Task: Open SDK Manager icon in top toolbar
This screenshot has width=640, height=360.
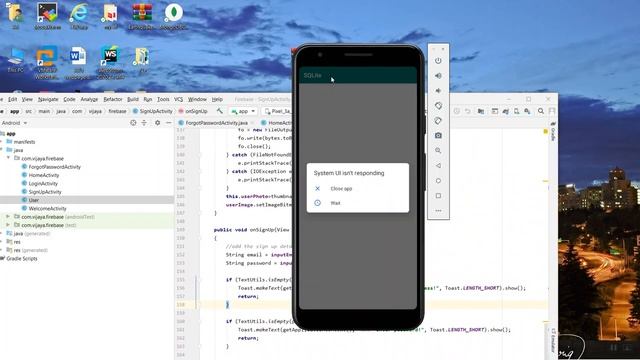Action: point(527,111)
